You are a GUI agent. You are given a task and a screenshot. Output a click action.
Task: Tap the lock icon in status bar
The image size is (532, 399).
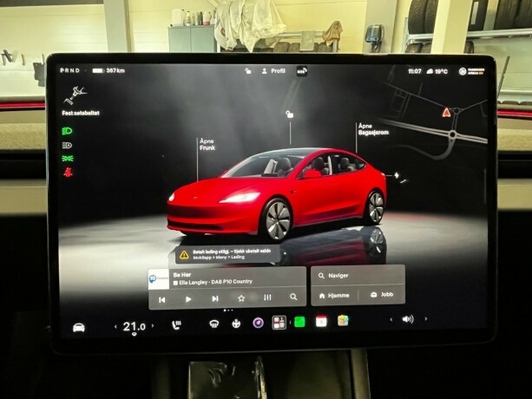pyautogui.click(x=248, y=71)
